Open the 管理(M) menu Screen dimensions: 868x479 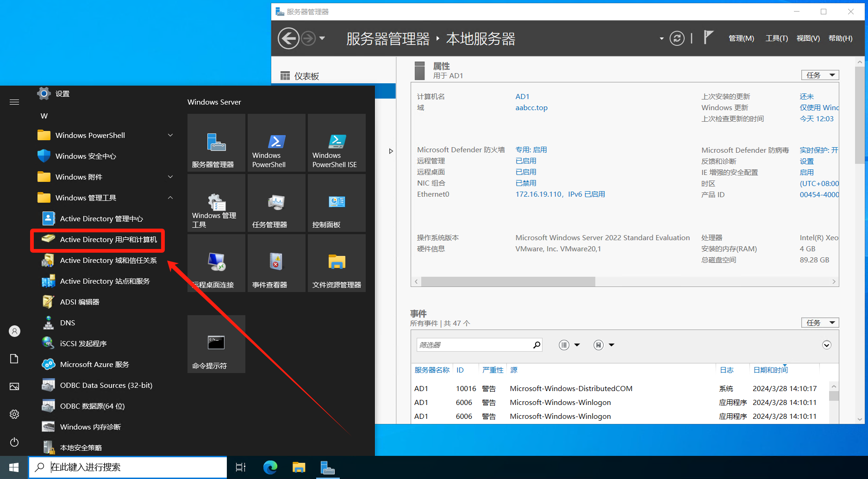pos(741,38)
